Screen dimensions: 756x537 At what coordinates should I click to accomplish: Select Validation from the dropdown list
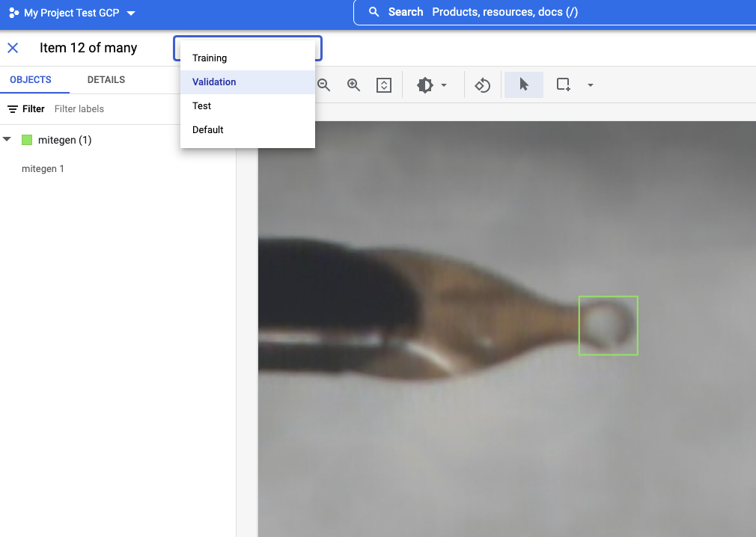click(x=247, y=82)
